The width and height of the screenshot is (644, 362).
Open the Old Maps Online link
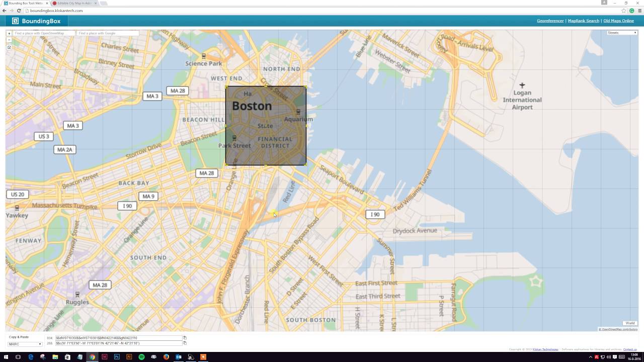tap(618, 21)
